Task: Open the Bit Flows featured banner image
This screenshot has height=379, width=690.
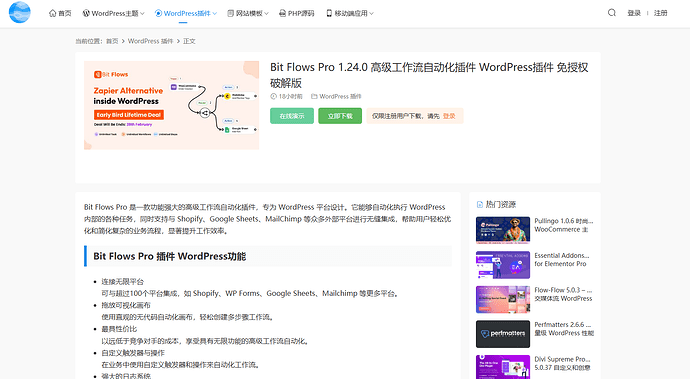Action: tap(172, 105)
